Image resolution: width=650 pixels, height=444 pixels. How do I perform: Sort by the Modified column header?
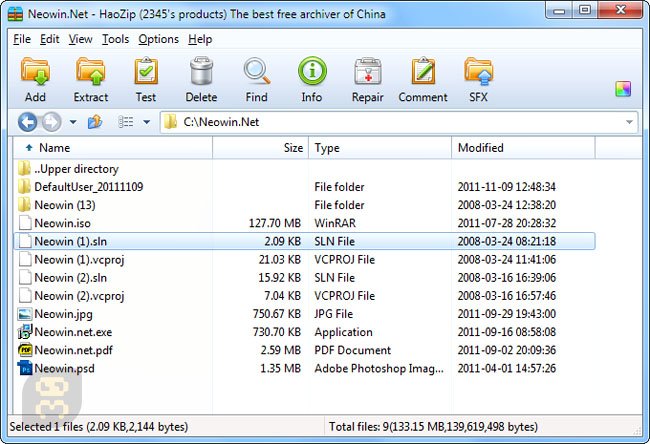point(523,148)
